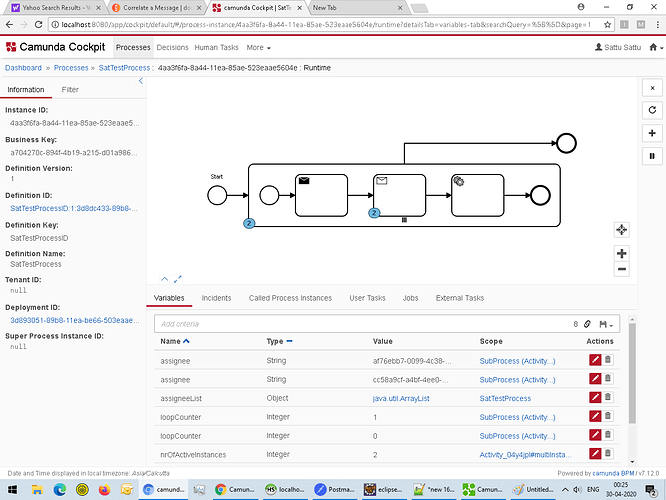Click the add variable plus button
The width and height of the screenshot is (666, 500).
tap(652, 133)
